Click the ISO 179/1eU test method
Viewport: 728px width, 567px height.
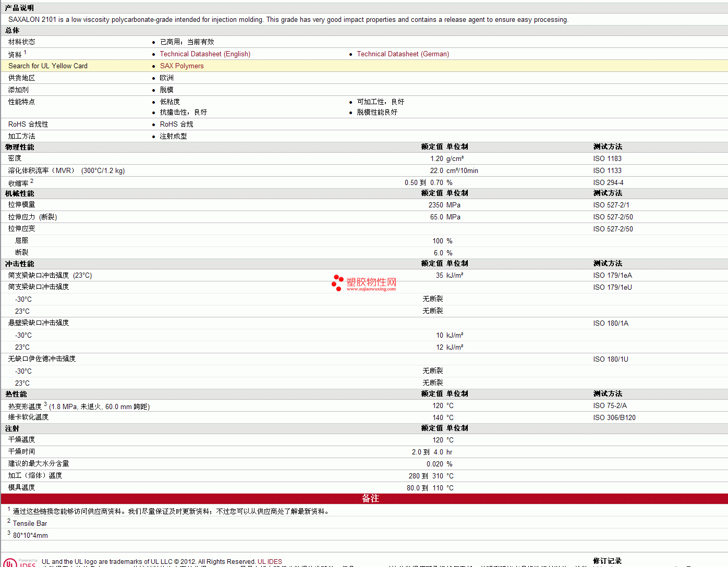click(x=612, y=287)
